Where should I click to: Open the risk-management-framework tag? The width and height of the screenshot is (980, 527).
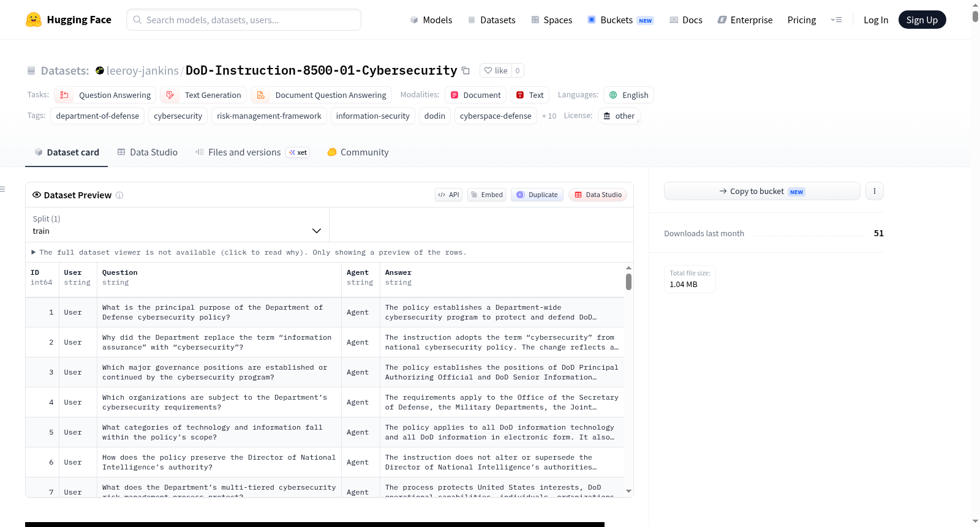(269, 116)
